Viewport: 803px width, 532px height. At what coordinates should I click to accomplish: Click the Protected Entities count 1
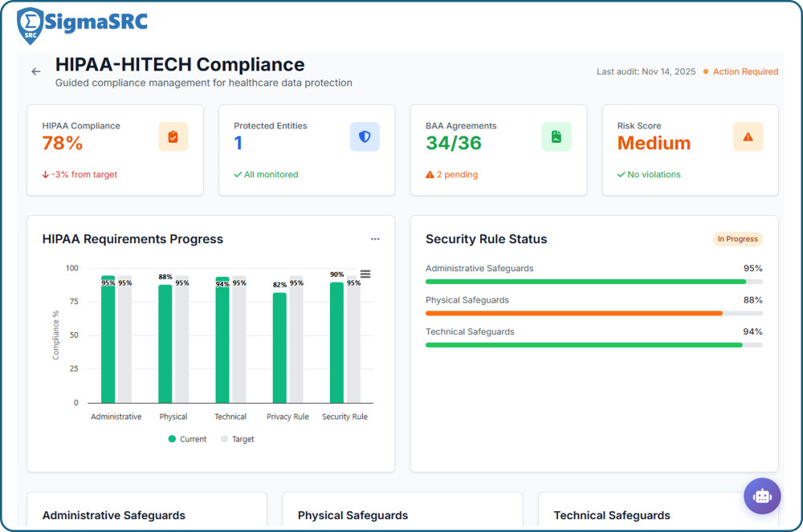238,143
